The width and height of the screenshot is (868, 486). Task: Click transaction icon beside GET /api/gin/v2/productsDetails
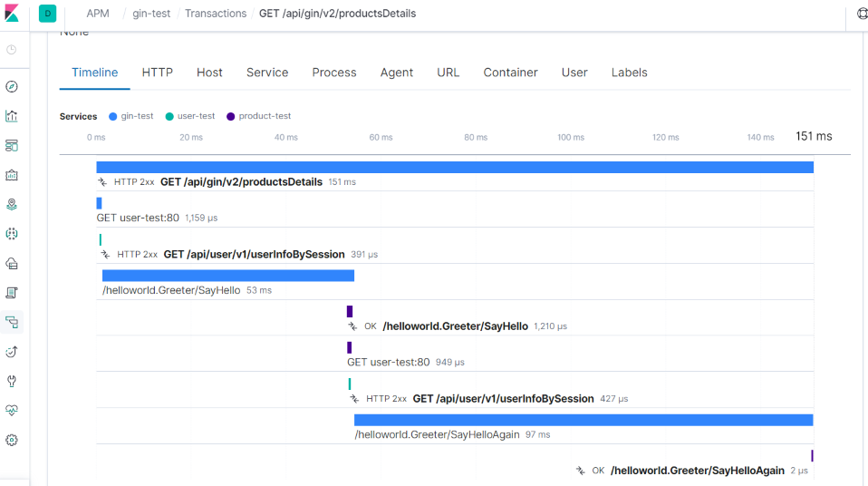pos(102,181)
